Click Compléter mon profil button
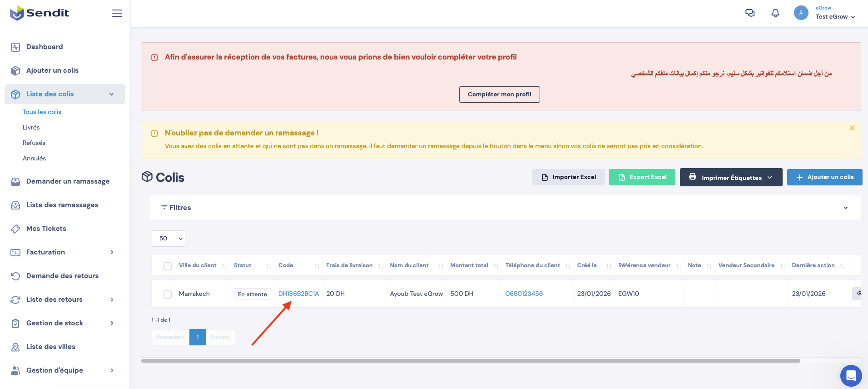The image size is (868, 389). tap(500, 95)
